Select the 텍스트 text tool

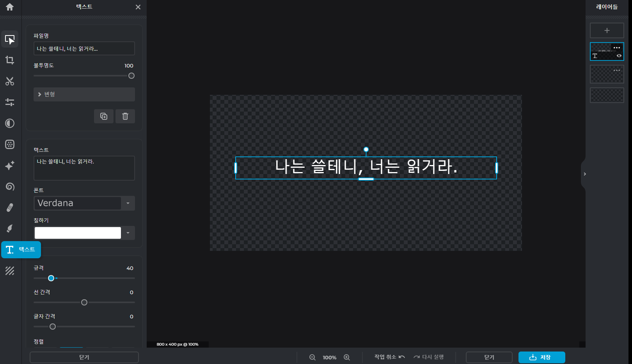coord(21,250)
